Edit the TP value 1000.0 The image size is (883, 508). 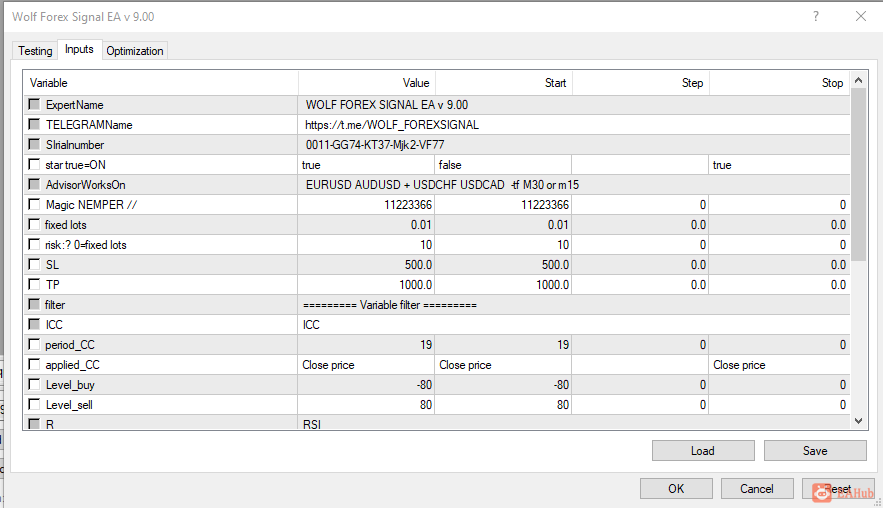(x=366, y=284)
